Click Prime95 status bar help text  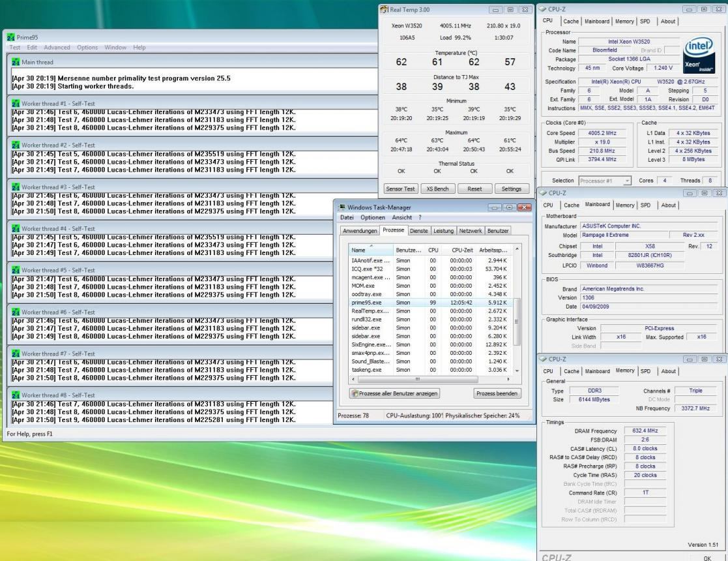[30, 434]
